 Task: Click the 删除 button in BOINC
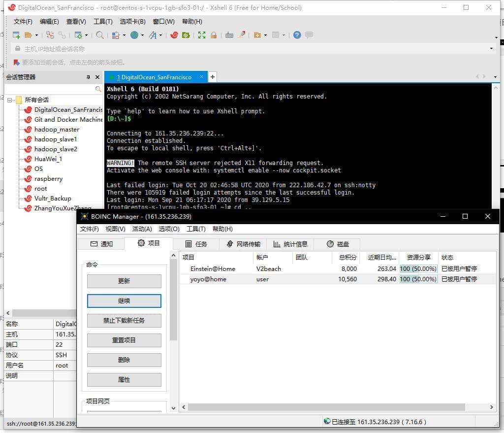click(x=124, y=360)
